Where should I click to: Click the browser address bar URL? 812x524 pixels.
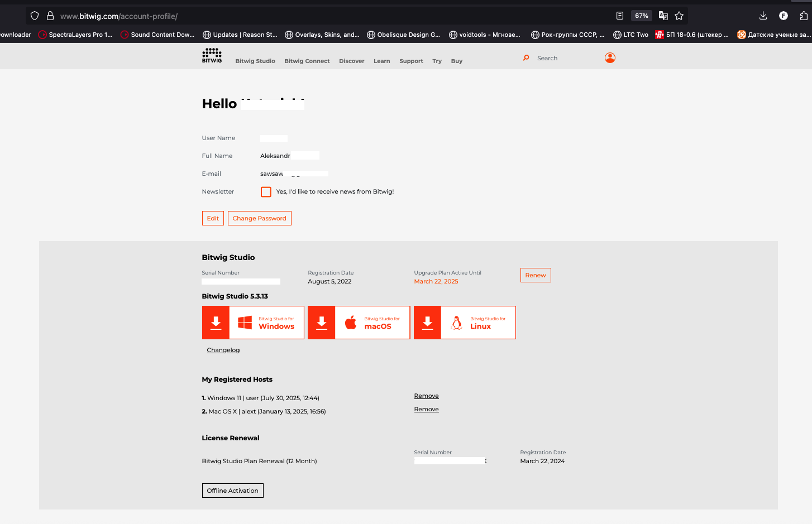click(119, 16)
